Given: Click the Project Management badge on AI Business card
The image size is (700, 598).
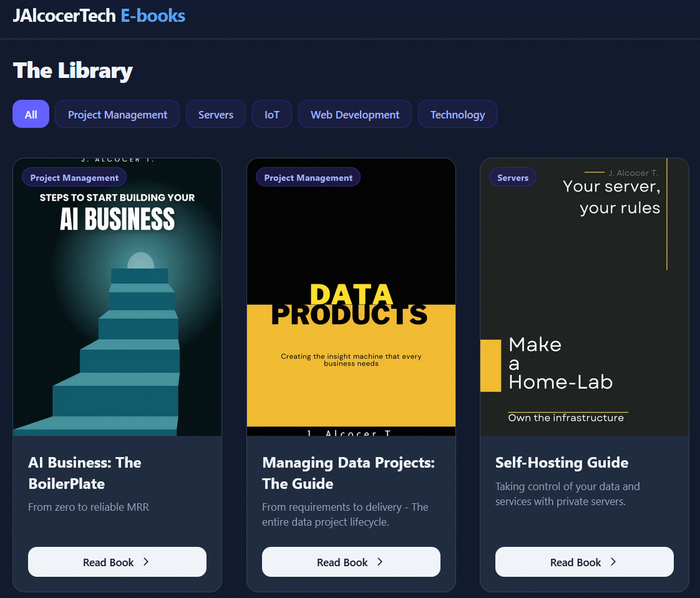Looking at the screenshot, I should (x=74, y=176).
